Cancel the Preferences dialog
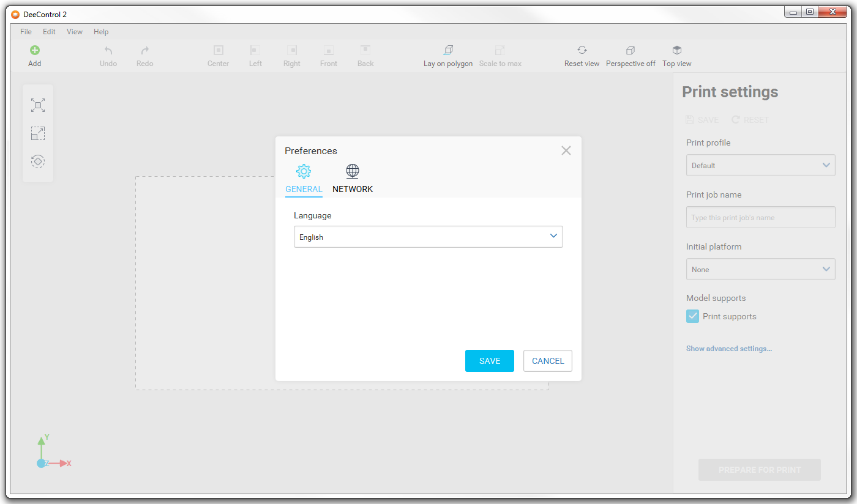Screen dimensions: 857x504 (x=547, y=361)
